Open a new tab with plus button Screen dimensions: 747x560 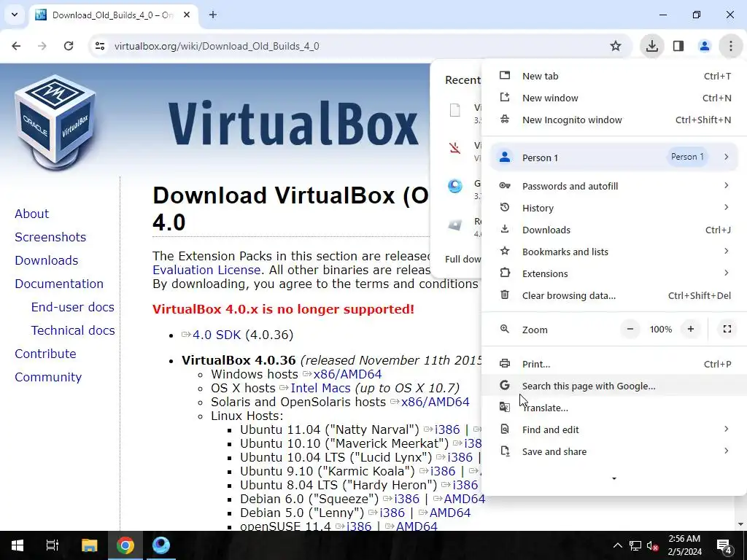pos(213,15)
